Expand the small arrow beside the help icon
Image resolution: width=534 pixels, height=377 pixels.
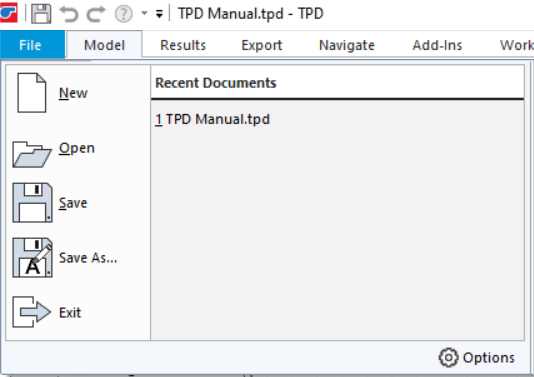(x=144, y=14)
